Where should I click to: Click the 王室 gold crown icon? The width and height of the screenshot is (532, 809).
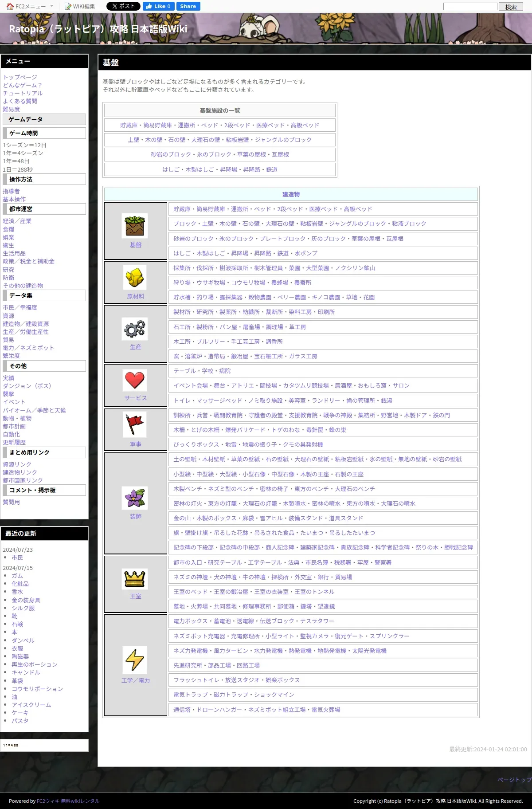click(135, 578)
